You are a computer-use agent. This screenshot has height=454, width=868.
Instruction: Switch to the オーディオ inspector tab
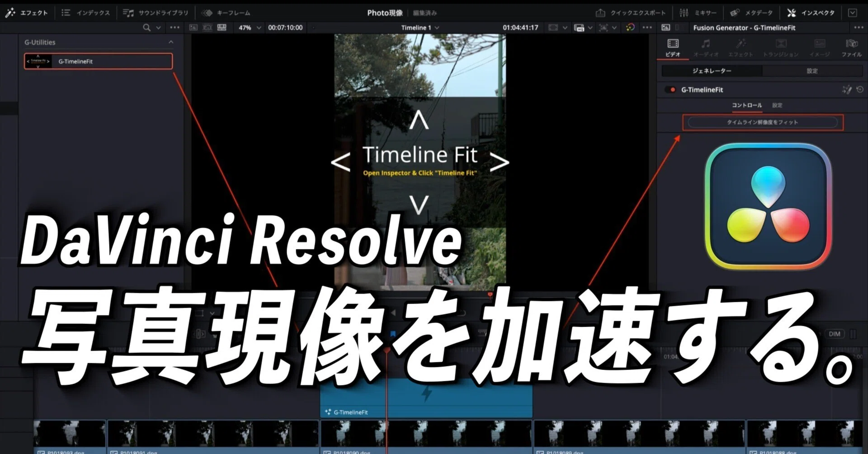click(706, 48)
